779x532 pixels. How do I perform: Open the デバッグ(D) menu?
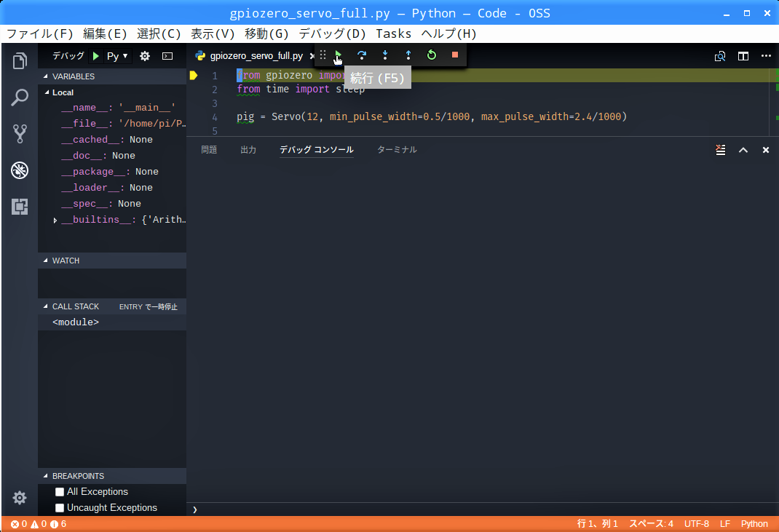(x=333, y=33)
